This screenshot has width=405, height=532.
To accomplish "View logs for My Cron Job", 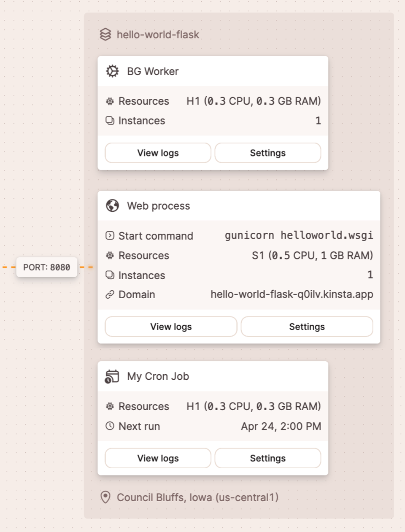I will pos(158,458).
